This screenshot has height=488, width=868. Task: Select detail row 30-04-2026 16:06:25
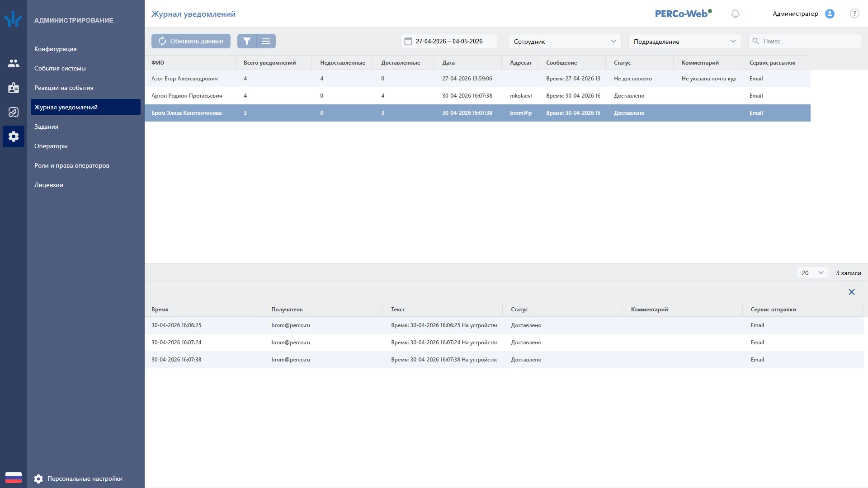tap(504, 325)
